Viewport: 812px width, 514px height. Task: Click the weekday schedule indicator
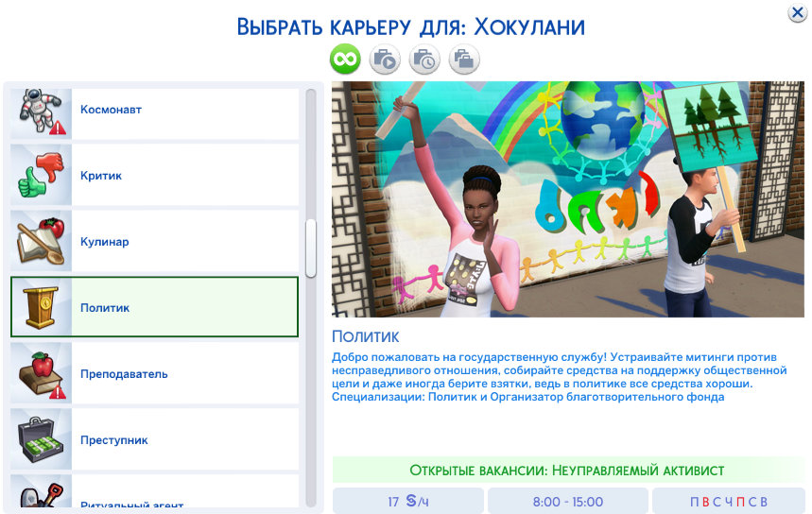728,501
